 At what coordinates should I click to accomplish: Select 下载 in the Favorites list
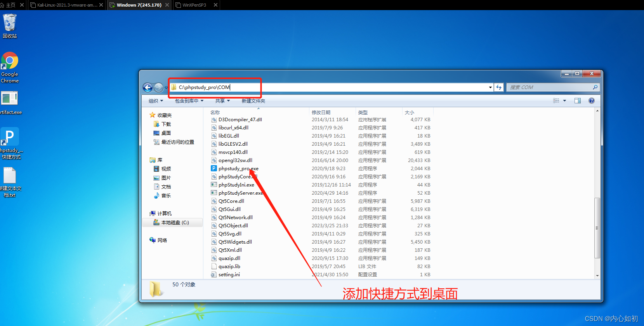coord(166,124)
